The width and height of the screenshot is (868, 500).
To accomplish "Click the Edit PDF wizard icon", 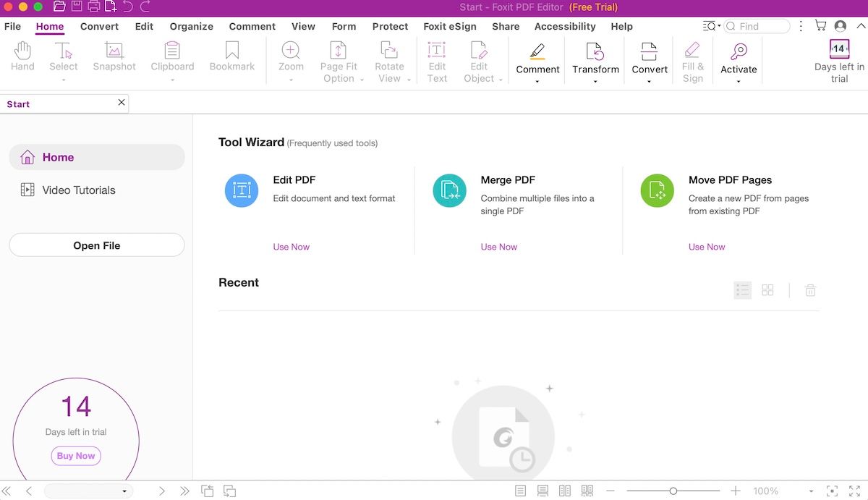I will (x=242, y=191).
